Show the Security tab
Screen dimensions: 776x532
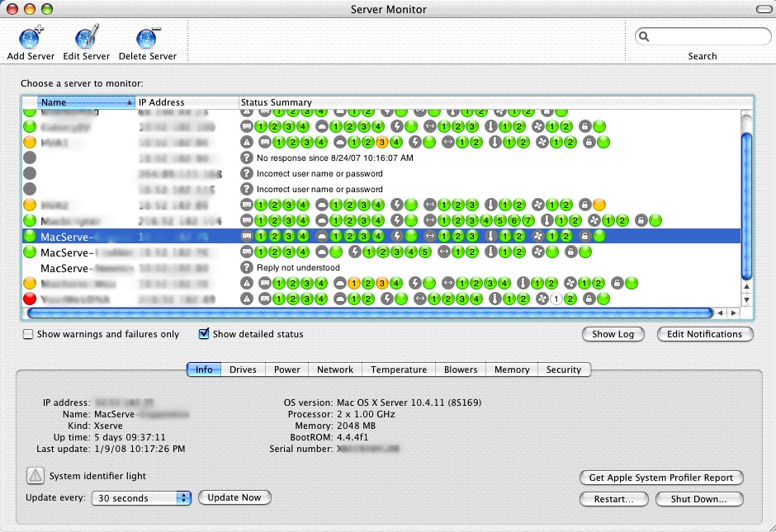(564, 370)
